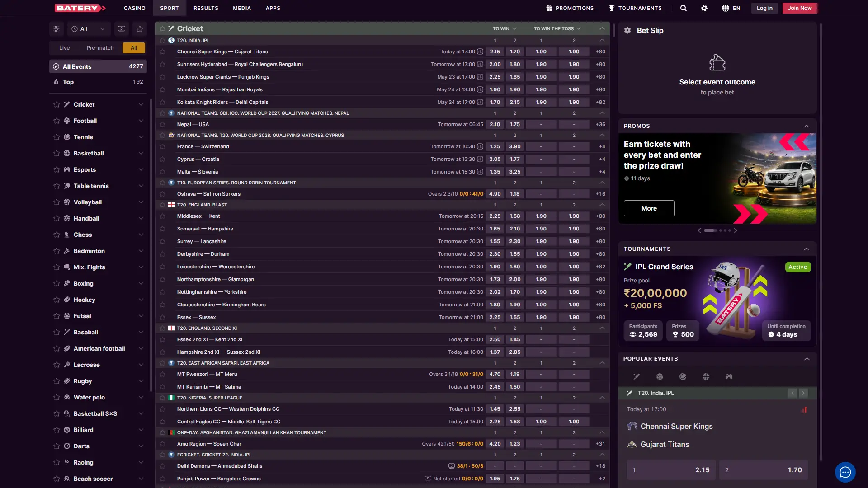Open +80 more markets for Lucknow Super Giants
This screenshot has width=868, height=488.
[600, 77]
